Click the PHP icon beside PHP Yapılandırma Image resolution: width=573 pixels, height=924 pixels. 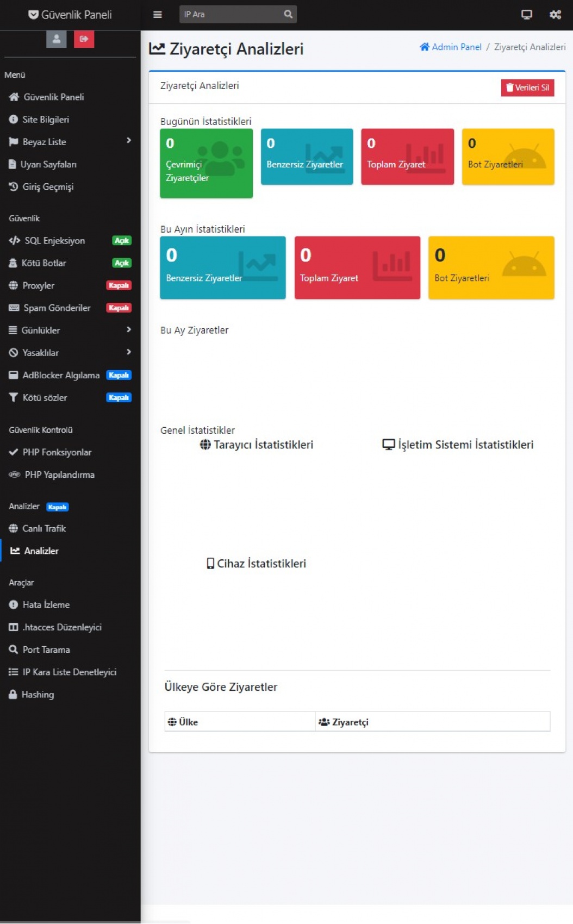(x=15, y=475)
